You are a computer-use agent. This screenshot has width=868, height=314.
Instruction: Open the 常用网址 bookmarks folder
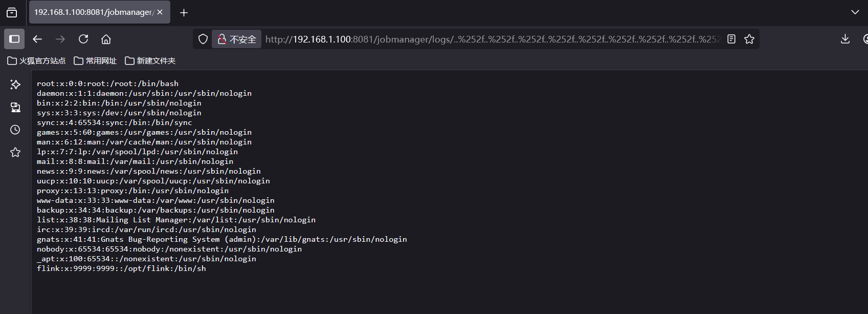(x=95, y=60)
